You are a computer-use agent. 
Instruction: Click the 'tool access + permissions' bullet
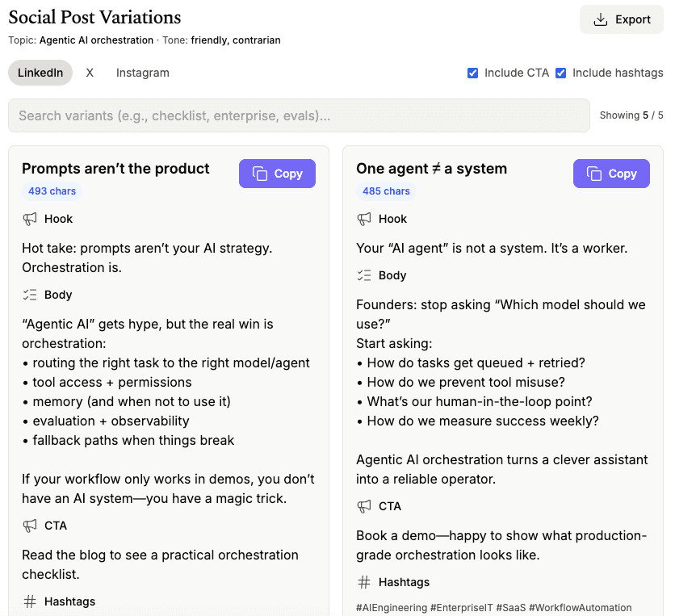pos(107,382)
